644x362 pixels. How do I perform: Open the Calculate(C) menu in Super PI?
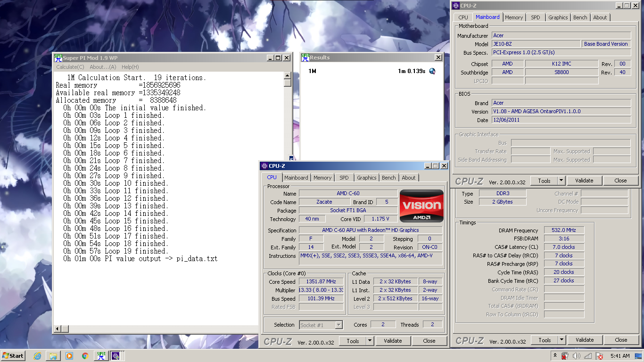70,67
